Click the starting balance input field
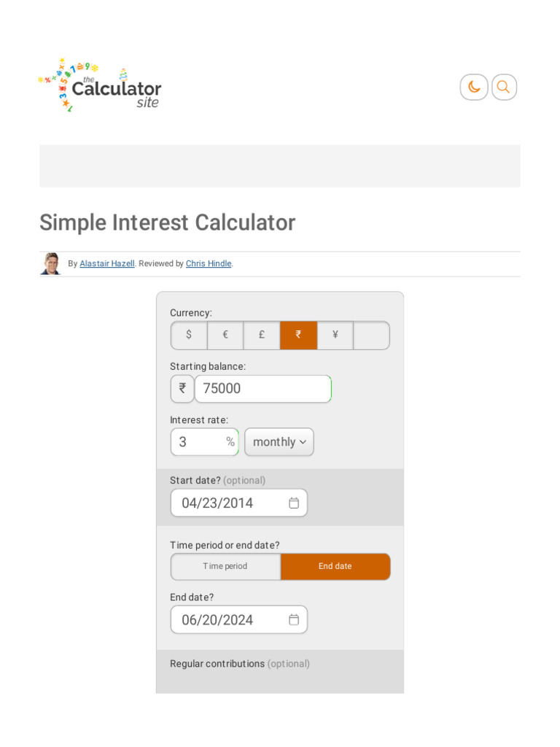Viewport: 560px width, 747px height. click(262, 389)
